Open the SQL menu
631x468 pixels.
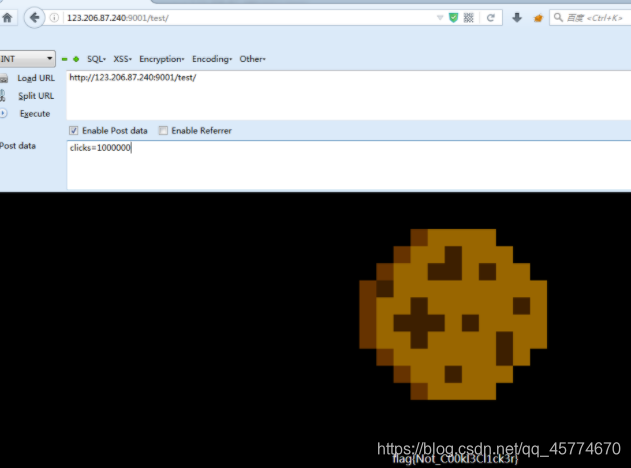click(96, 59)
